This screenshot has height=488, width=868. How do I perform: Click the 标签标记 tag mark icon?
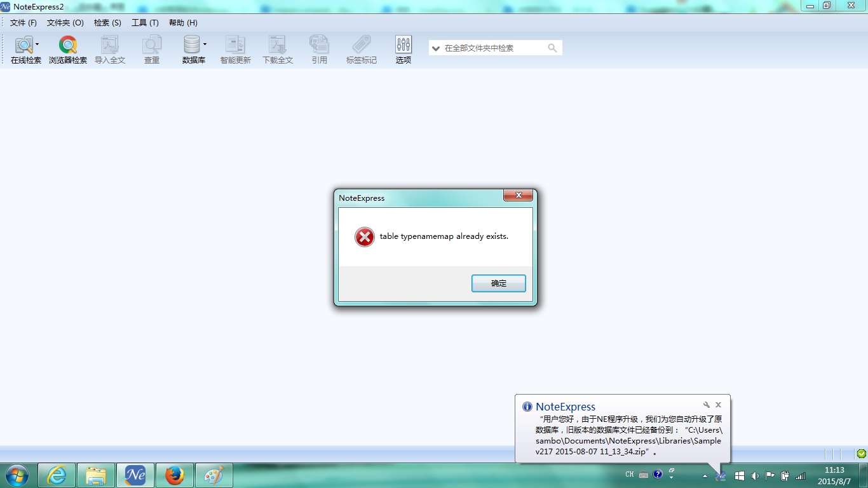pos(362,45)
